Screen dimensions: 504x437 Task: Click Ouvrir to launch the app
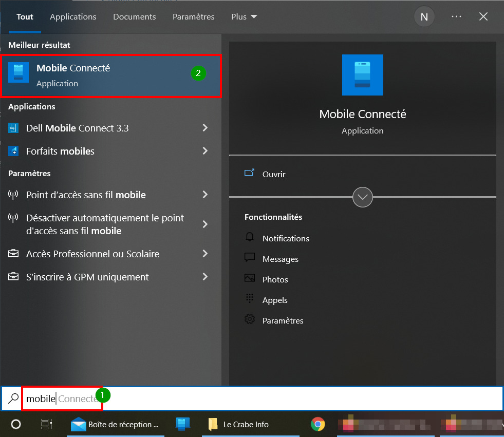point(273,174)
